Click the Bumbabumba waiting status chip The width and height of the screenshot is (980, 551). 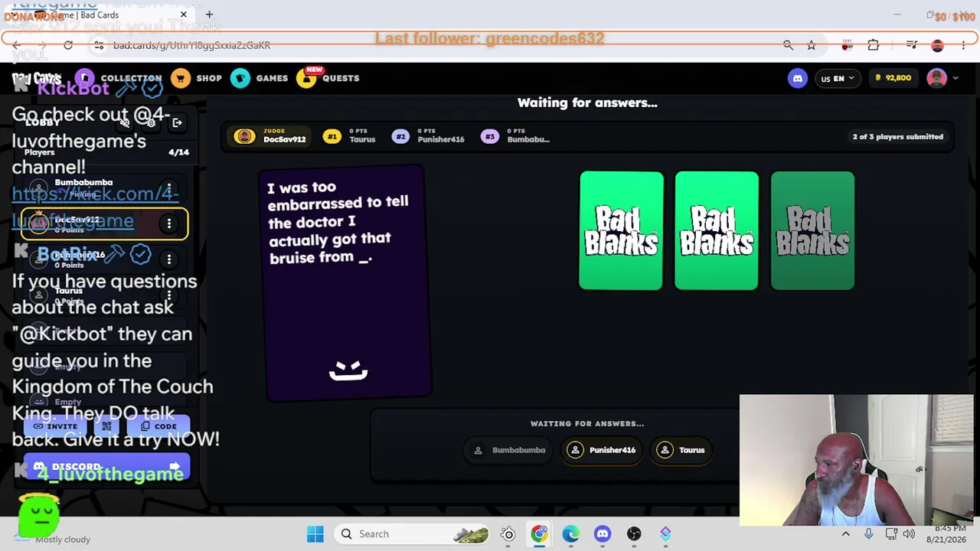pyautogui.click(x=508, y=450)
